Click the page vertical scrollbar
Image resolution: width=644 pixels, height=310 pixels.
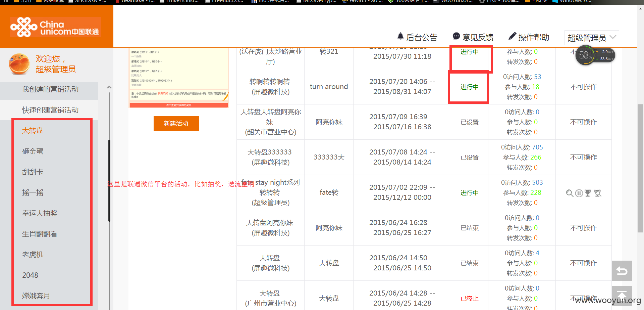click(640, 168)
